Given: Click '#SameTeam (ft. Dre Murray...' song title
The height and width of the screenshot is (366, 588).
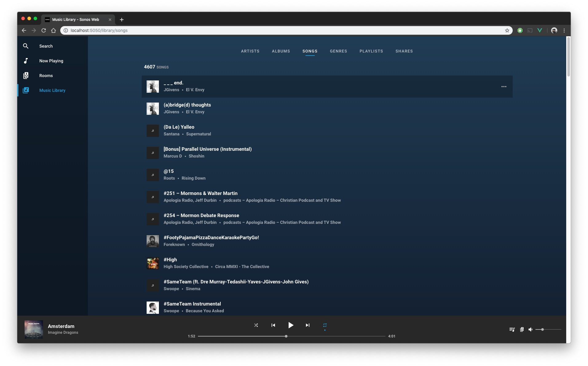Looking at the screenshot, I should click(236, 282).
